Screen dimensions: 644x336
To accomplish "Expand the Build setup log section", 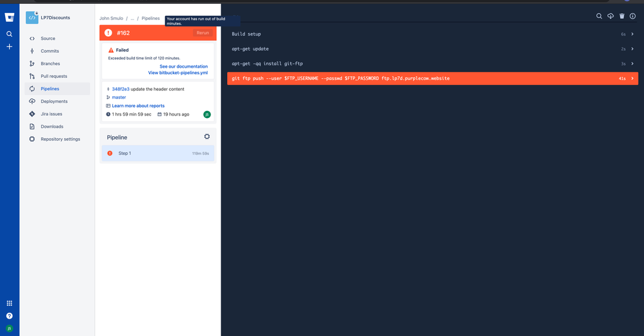I will (x=632, y=34).
